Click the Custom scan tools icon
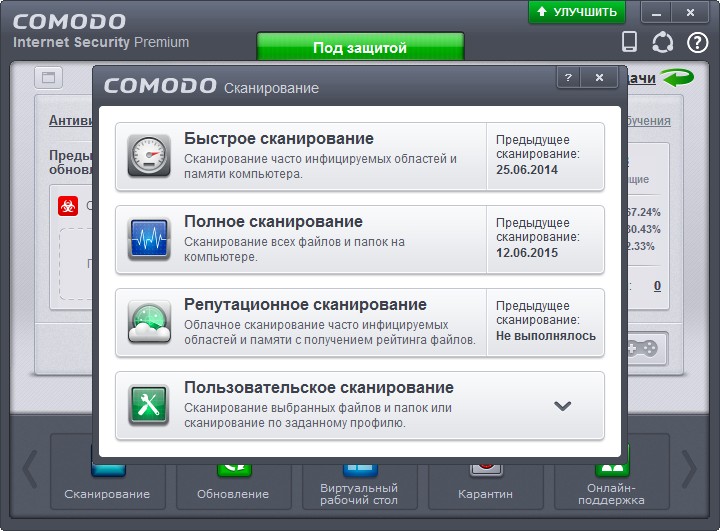The height and width of the screenshot is (531, 720). pyautogui.click(x=149, y=406)
